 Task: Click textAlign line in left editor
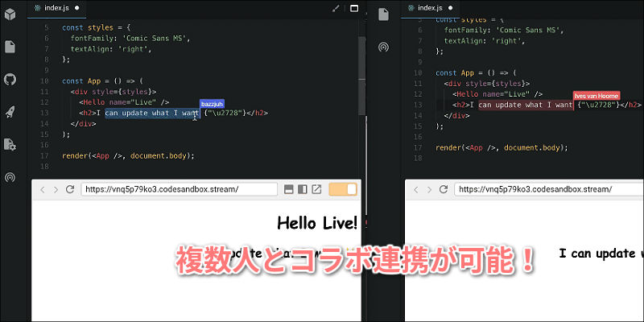click(111, 49)
